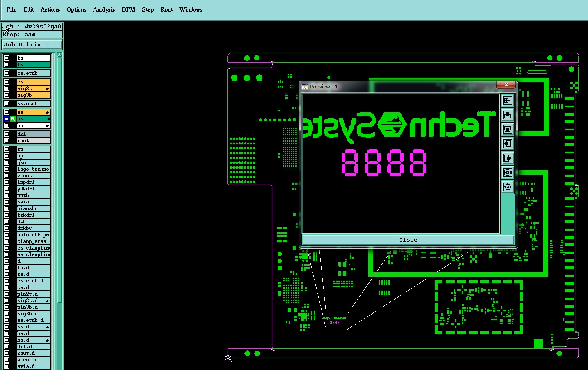
Task: Click Close button in Popview window
Action: point(408,240)
